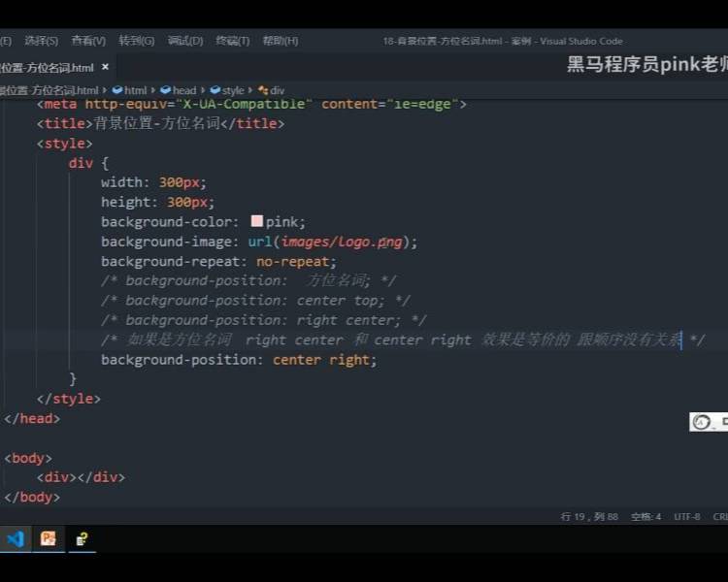Click the floating input method widget

(708, 422)
